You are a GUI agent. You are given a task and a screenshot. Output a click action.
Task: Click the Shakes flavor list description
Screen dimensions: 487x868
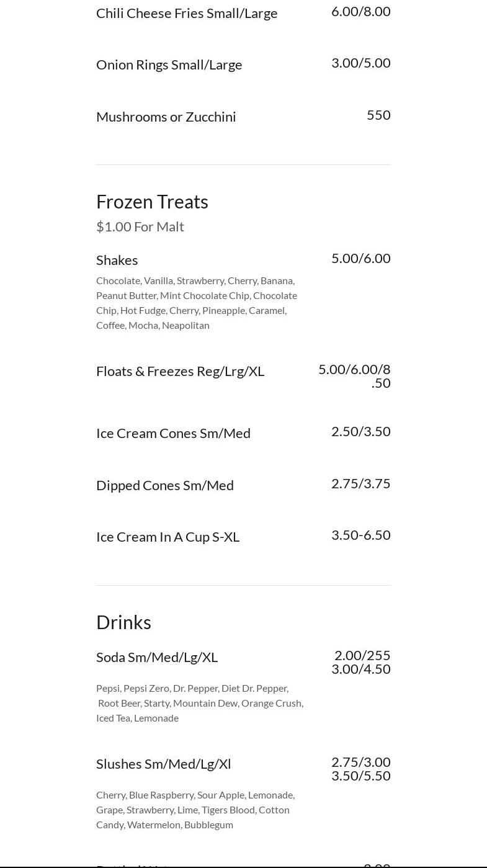point(197,303)
